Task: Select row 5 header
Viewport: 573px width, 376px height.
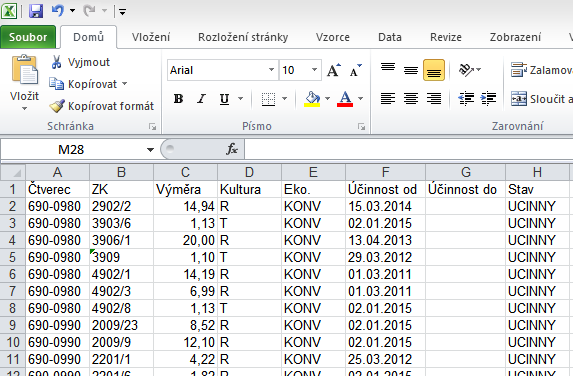Action: [13, 257]
